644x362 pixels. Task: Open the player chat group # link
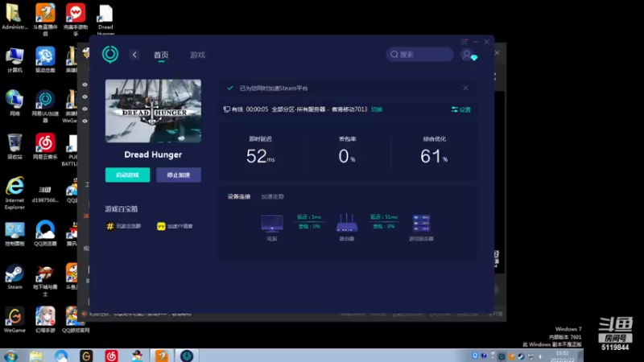click(123, 226)
